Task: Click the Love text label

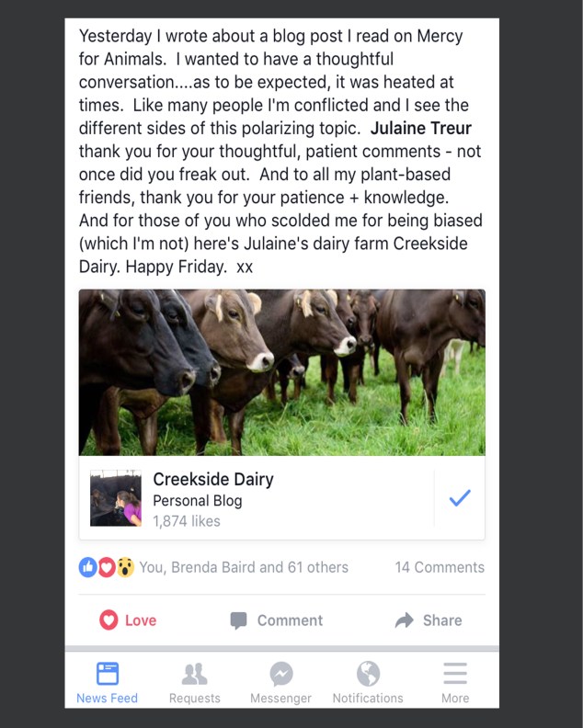Action: (141, 620)
